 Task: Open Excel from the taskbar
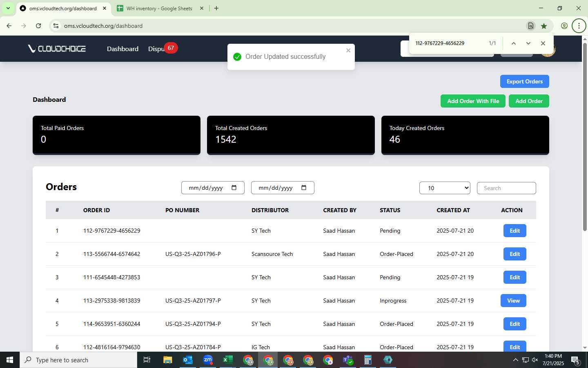click(x=228, y=360)
